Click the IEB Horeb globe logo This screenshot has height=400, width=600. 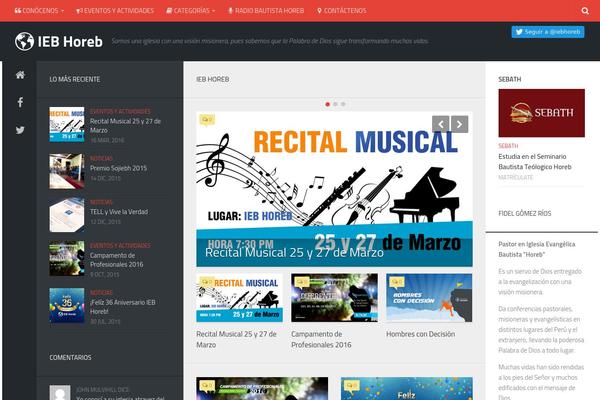[x=24, y=41]
